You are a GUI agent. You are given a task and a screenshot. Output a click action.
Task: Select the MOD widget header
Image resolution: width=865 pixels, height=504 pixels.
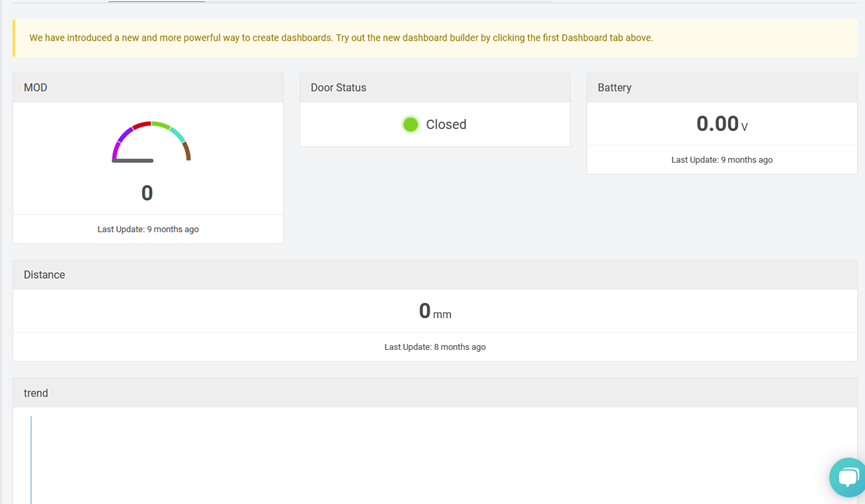148,88
